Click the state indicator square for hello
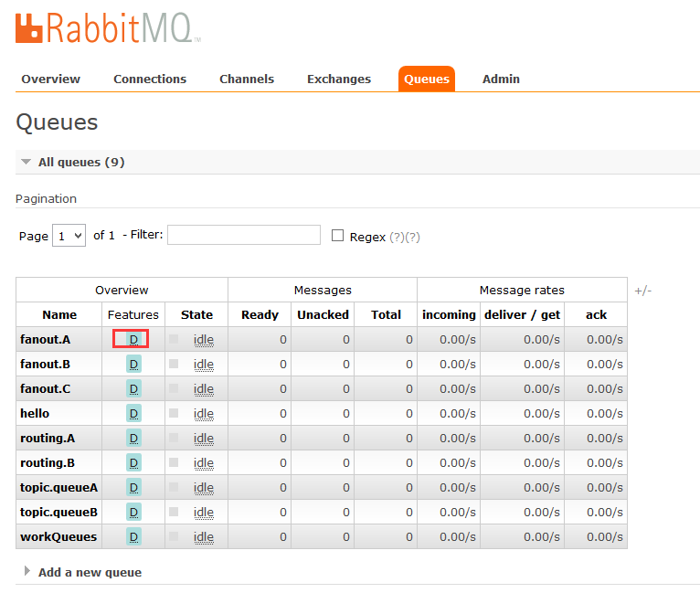Image resolution: width=700 pixels, height=593 pixels. click(x=174, y=412)
